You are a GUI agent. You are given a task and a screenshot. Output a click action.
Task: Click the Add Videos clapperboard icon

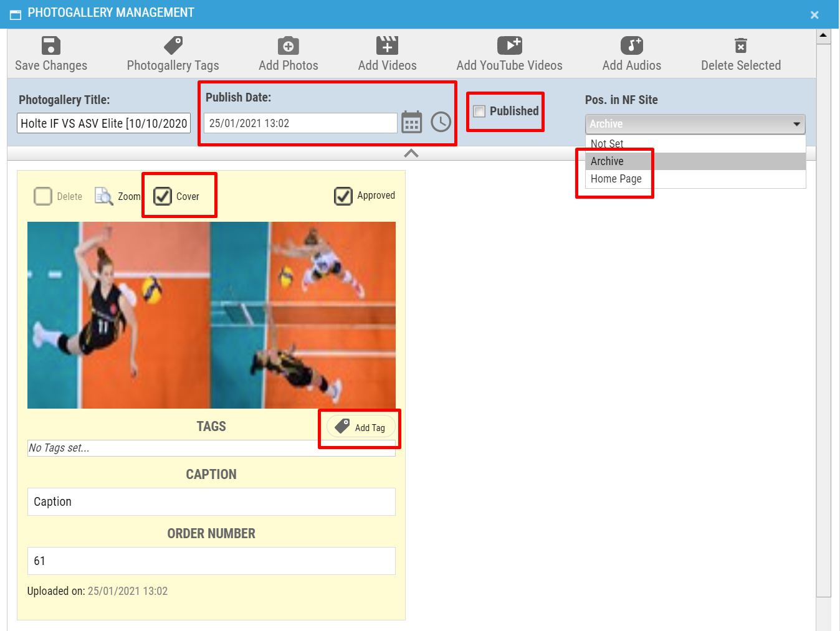(x=387, y=45)
